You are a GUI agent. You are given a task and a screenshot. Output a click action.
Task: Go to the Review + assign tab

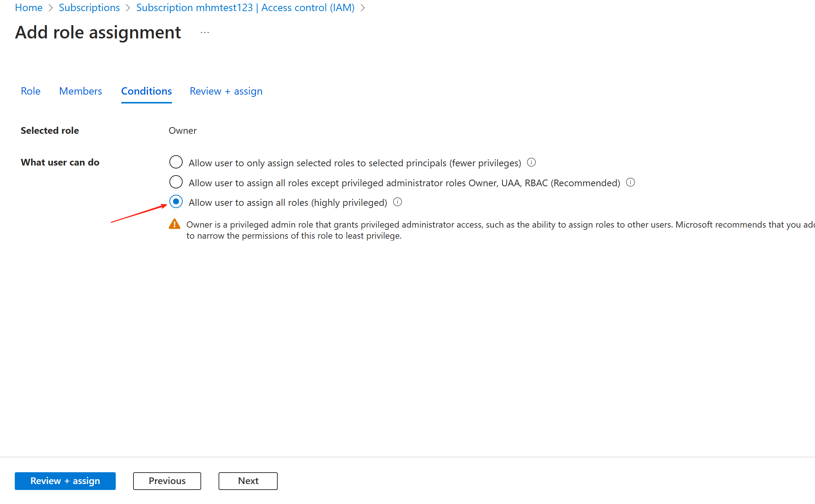pyautogui.click(x=226, y=91)
